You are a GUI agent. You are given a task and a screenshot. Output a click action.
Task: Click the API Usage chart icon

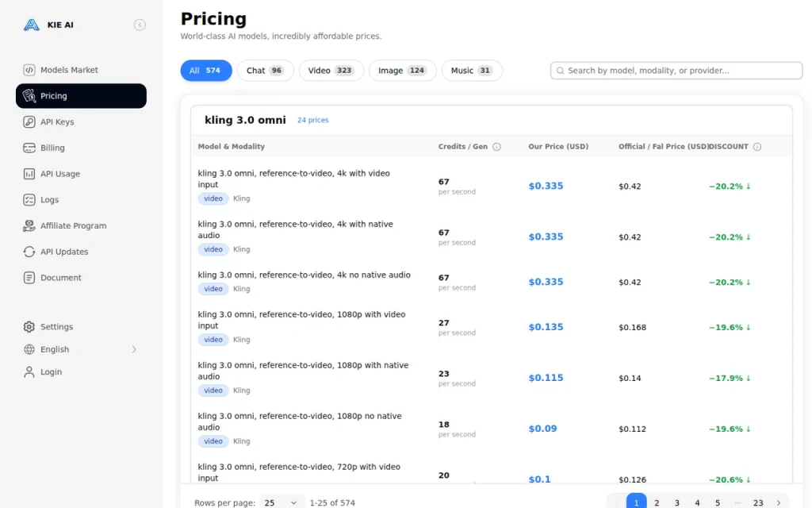tap(29, 174)
